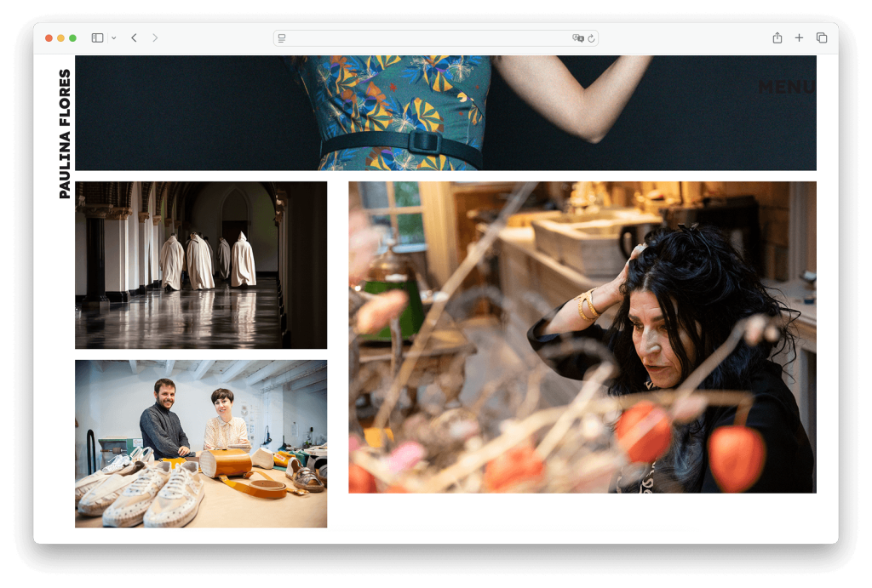Click the Paulina Flores site title
872x588 pixels.
coord(65,134)
